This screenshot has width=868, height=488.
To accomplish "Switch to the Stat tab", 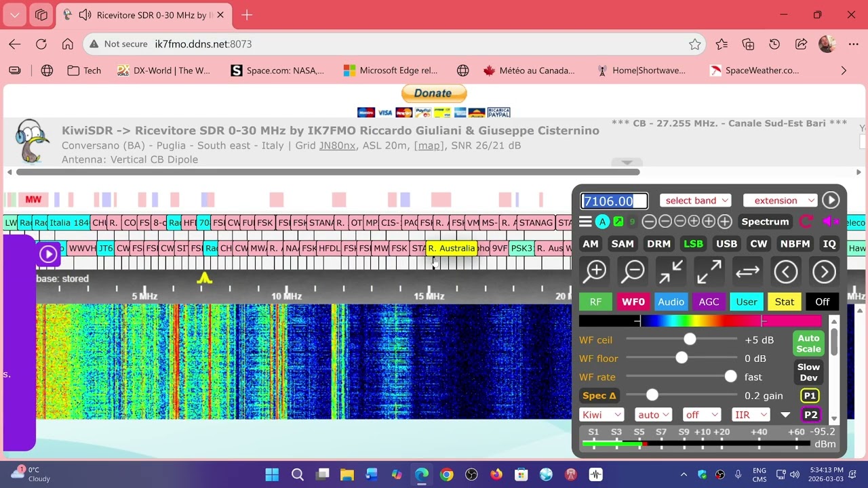I will (x=785, y=302).
